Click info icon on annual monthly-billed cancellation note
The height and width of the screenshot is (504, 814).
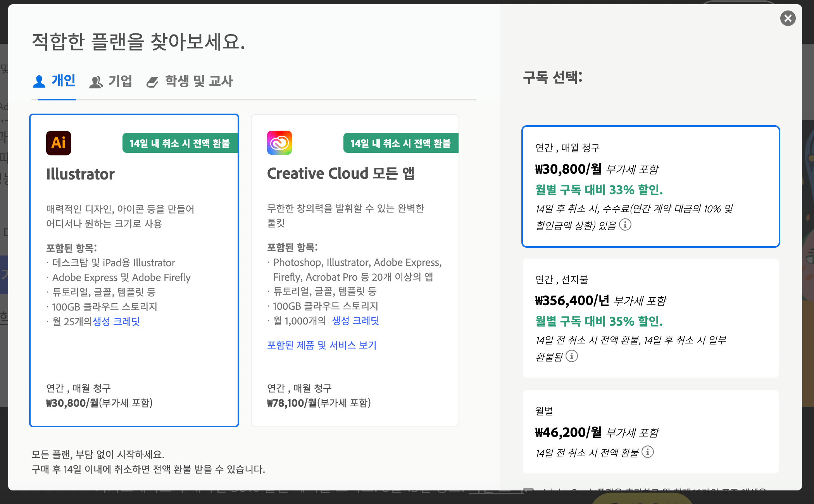point(625,224)
